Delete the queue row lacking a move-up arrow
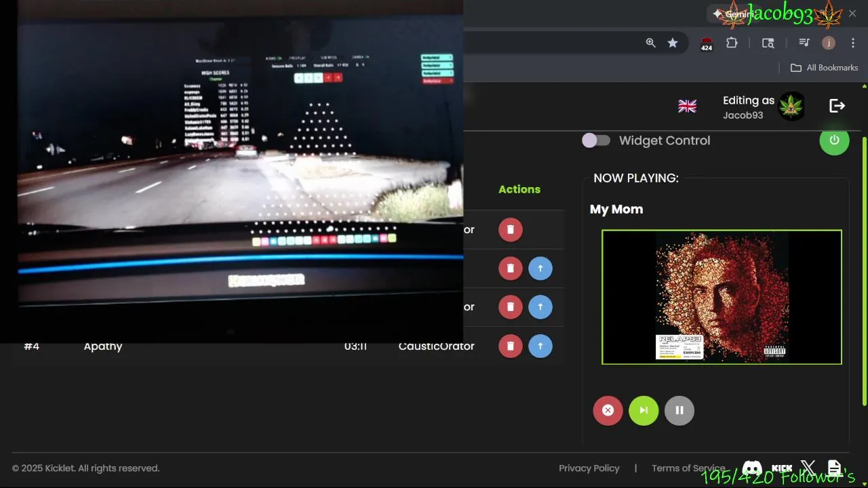Image resolution: width=868 pixels, height=488 pixels. [x=510, y=230]
